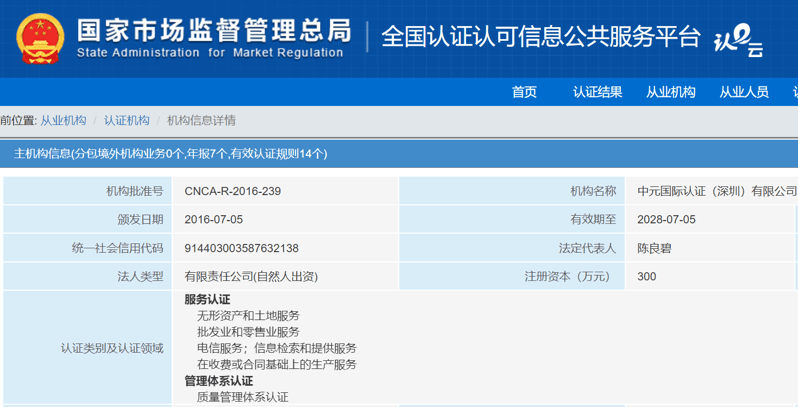Click the 管理体系认证 category heading
The height and width of the screenshot is (407, 798).
[x=218, y=381]
